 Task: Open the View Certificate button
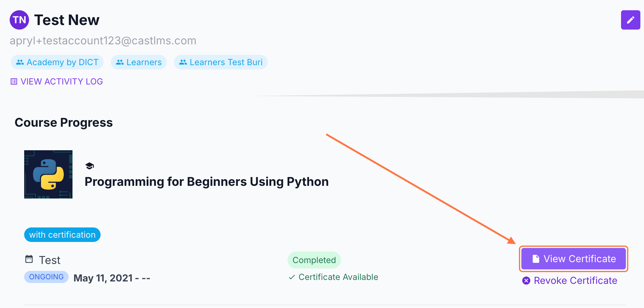pos(573,259)
